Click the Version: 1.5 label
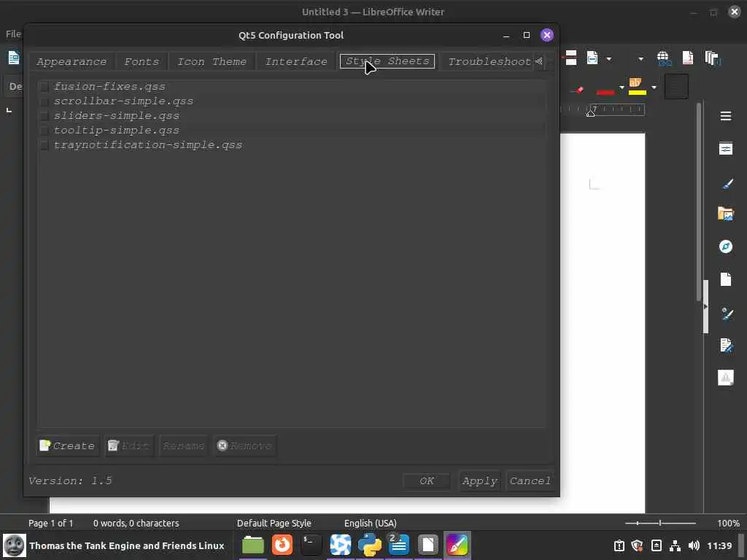 (x=70, y=481)
